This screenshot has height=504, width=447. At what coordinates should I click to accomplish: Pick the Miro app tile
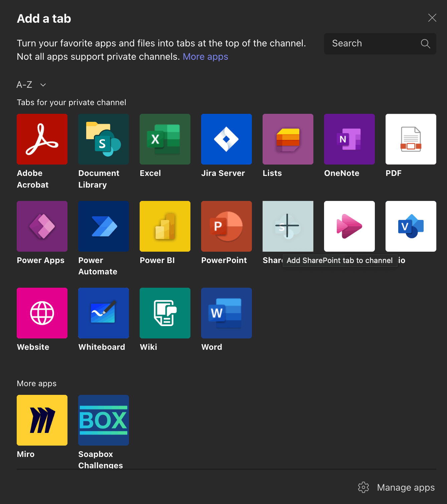[42, 420]
